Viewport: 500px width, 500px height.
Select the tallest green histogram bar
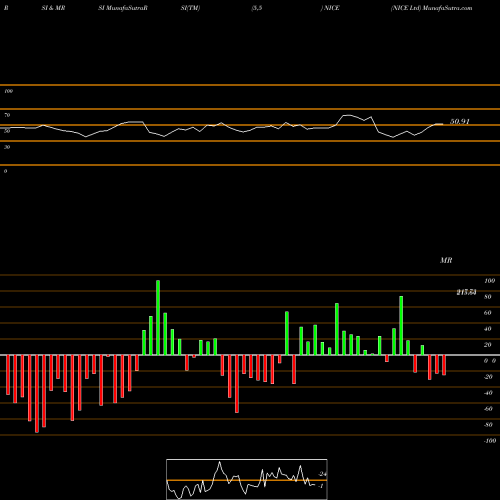click(158, 318)
